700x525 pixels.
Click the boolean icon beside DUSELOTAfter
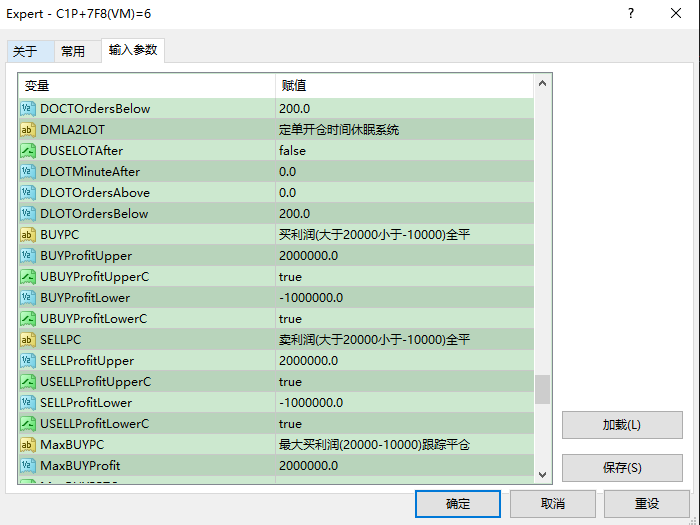click(x=28, y=150)
